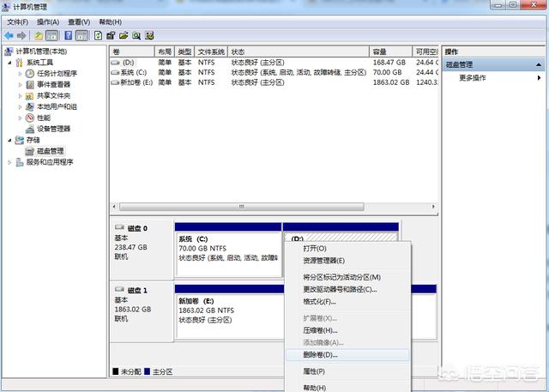The width and height of the screenshot is (549, 392).
Task: Click the blue question mark help icon
Action: [x=67, y=35]
